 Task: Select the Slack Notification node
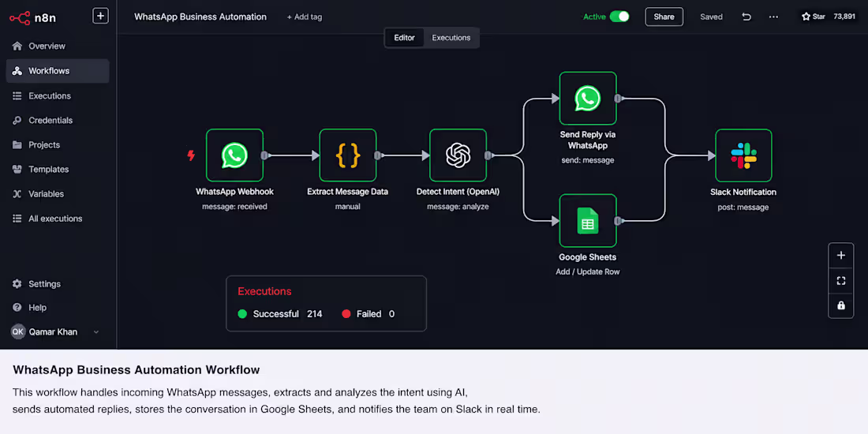743,155
